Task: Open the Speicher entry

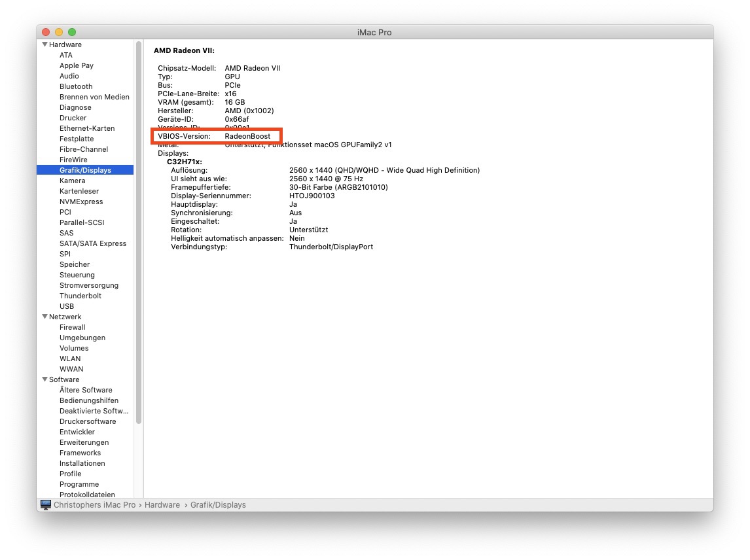Action: click(75, 264)
